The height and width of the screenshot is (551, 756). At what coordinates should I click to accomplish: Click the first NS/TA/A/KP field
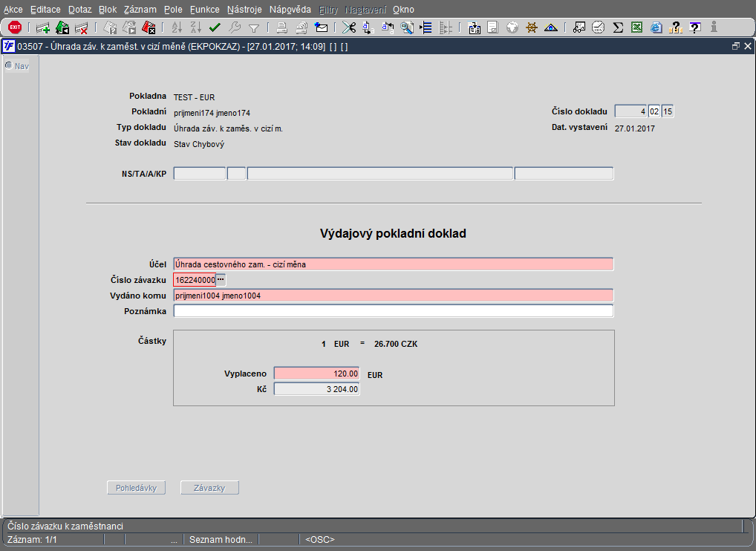point(199,174)
